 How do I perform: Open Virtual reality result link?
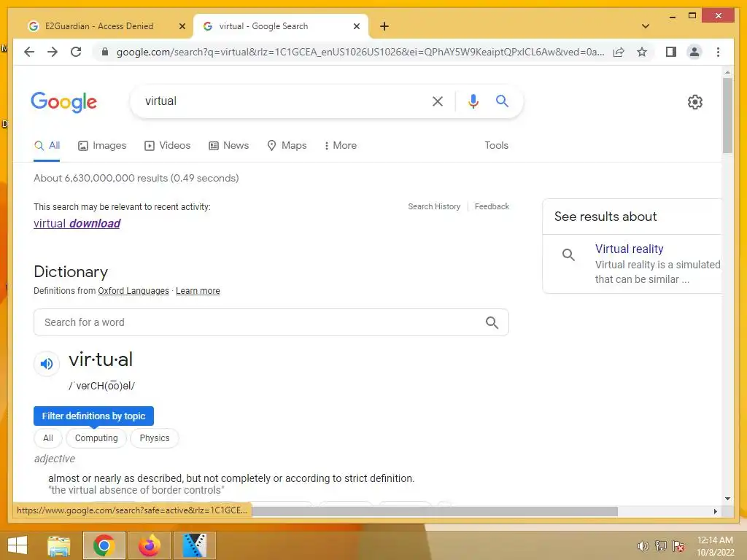(629, 249)
